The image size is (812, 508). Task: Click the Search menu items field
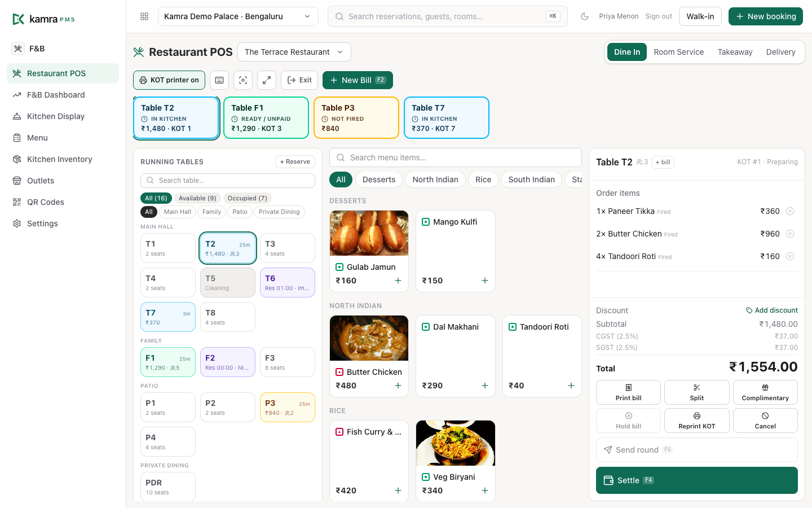tap(456, 157)
